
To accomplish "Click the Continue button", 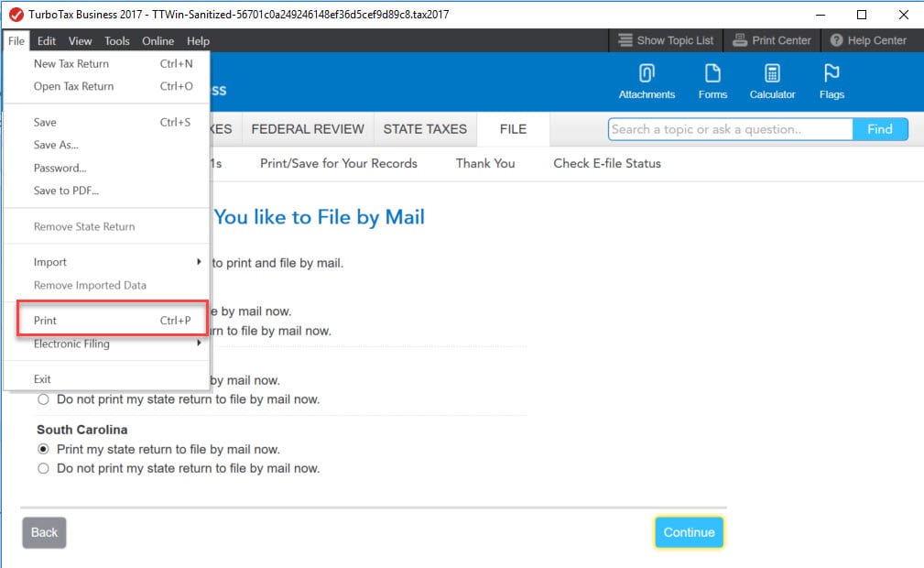I will pos(689,532).
